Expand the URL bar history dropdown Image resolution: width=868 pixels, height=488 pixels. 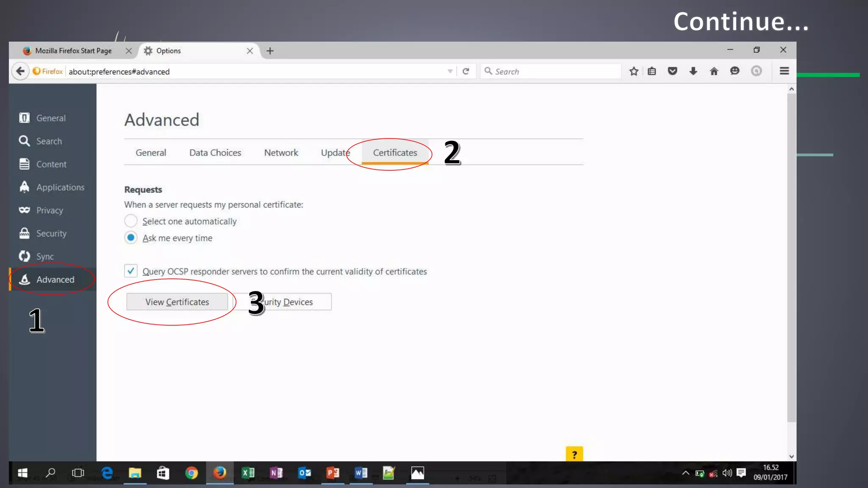click(x=450, y=71)
